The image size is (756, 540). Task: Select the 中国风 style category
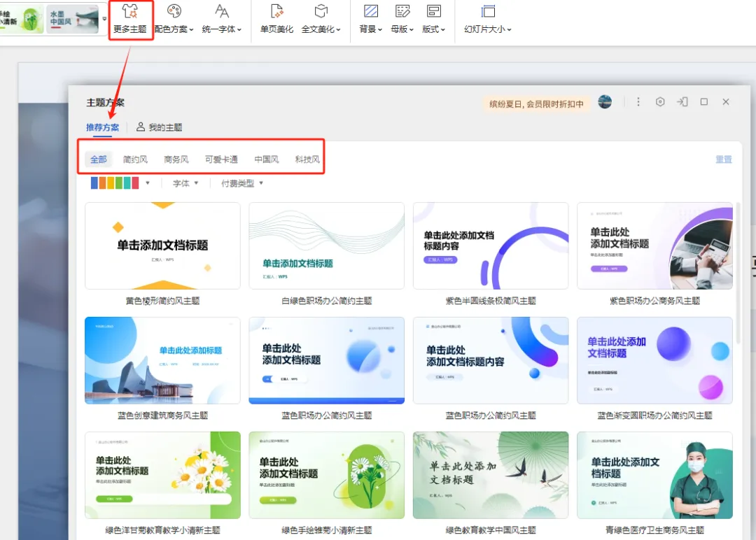[266, 159]
